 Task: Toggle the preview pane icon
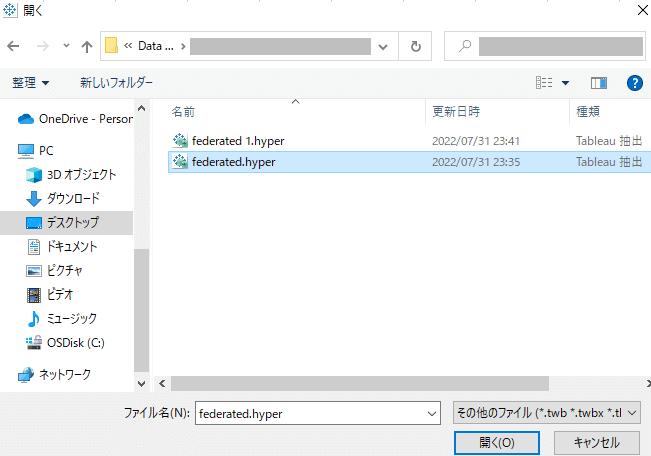599,83
